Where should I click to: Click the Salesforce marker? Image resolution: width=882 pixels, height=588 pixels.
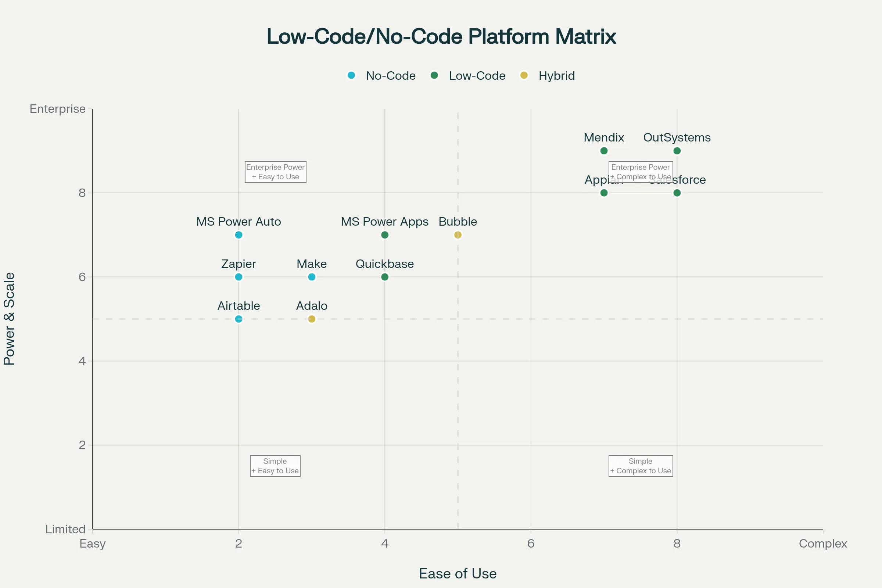[x=677, y=193]
